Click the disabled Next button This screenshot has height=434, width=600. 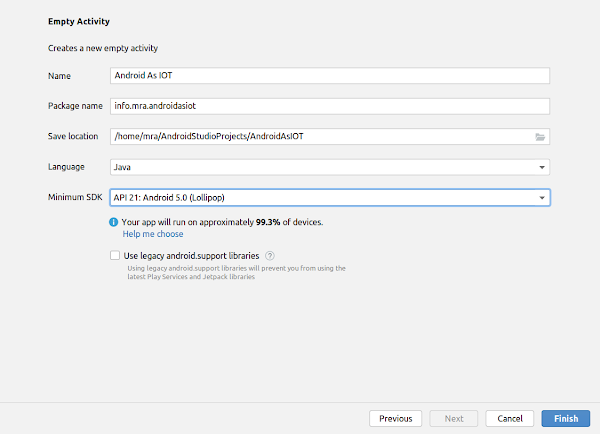coord(454,419)
